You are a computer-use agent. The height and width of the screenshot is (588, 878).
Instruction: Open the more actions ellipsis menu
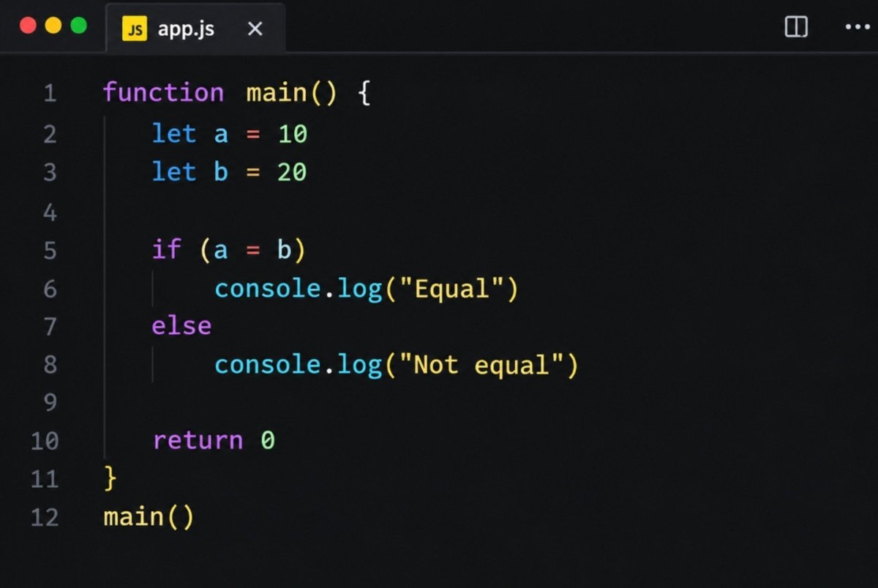pyautogui.click(x=857, y=27)
